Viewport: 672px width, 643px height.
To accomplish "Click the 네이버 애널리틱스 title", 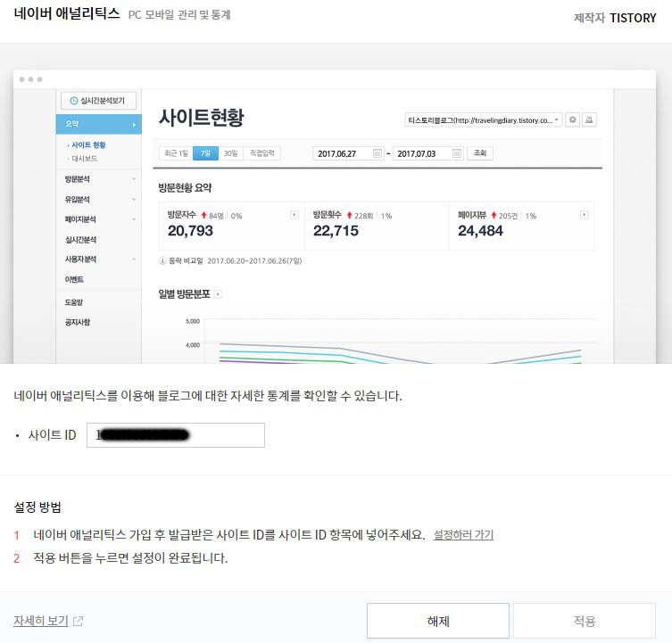I will pyautogui.click(x=67, y=13).
